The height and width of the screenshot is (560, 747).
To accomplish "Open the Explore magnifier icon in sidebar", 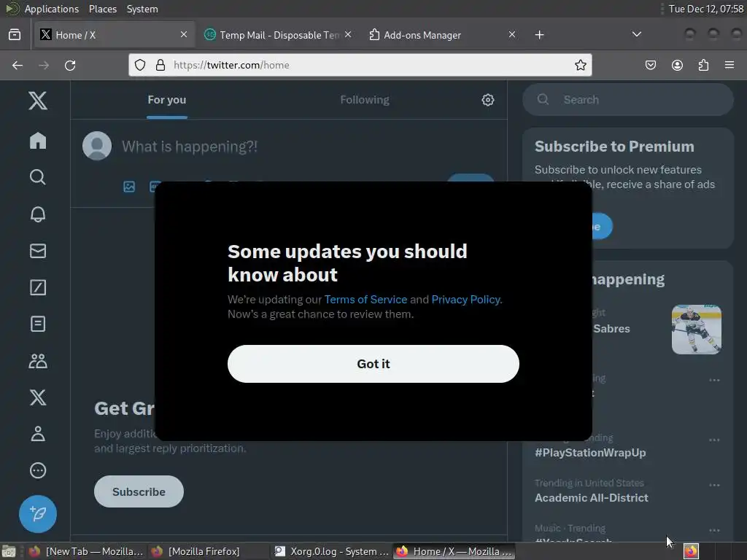I will (x=38, y=177).
